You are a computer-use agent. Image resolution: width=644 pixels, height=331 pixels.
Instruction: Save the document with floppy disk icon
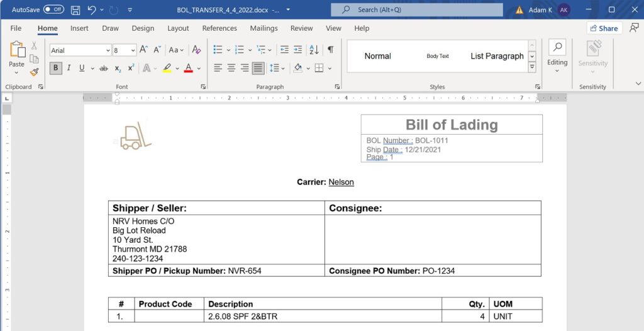point(75,10)
